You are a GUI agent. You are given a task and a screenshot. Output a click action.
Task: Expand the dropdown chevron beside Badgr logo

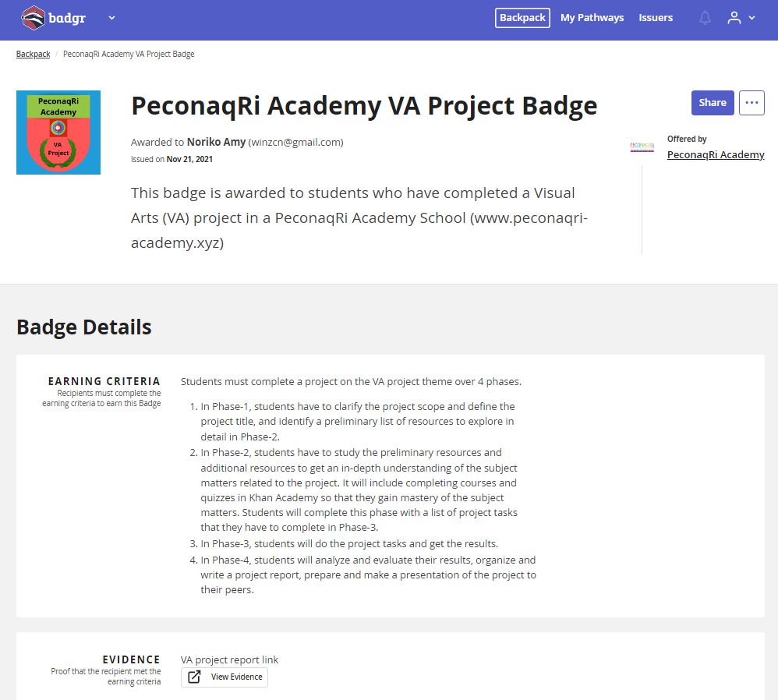111,18
